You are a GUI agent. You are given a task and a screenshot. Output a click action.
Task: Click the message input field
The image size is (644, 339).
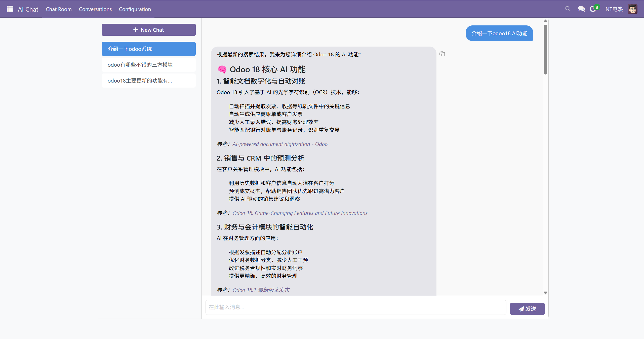[355, 307]
